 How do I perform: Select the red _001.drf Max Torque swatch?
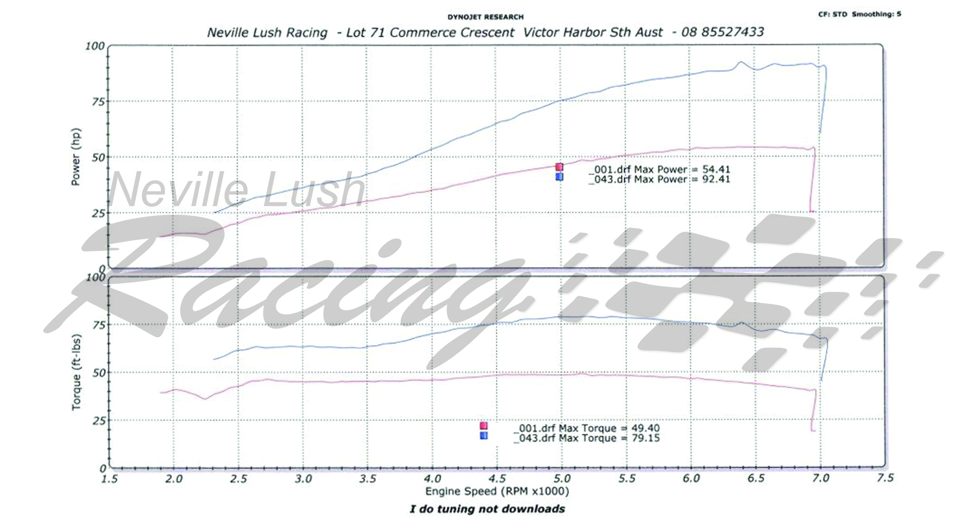click(x=484, y=426)
